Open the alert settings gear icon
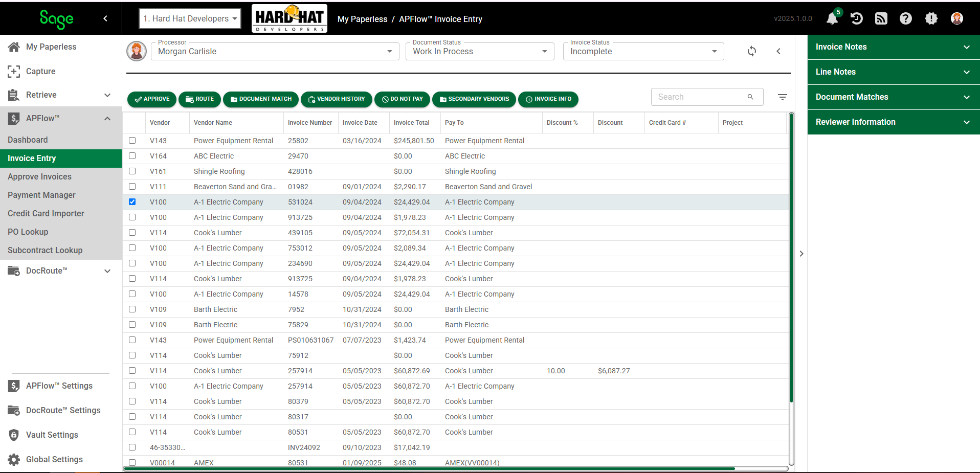The width and height of the screenshot is (980, 473). (x=931, y=19)
